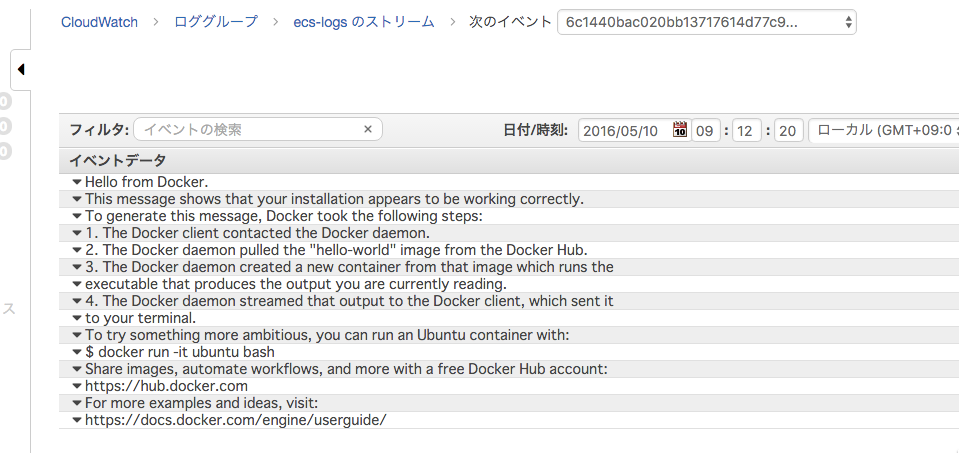This screenshot has height=453, width=959.
Task: Open the calendar date picker icon
Action: 680,130
